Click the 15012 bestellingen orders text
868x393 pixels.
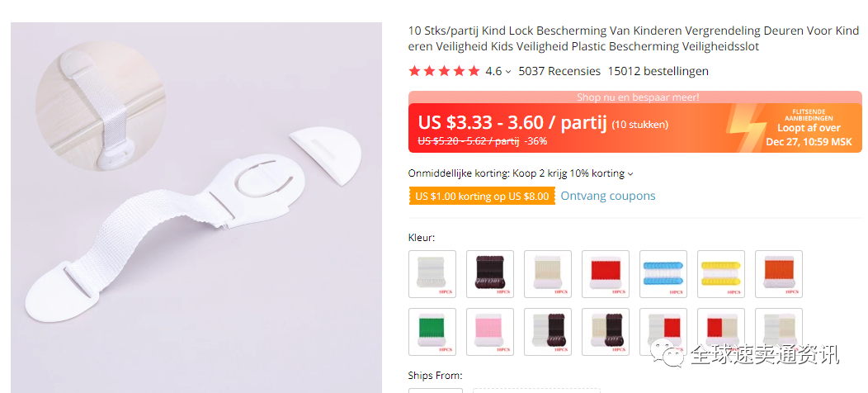658,71
